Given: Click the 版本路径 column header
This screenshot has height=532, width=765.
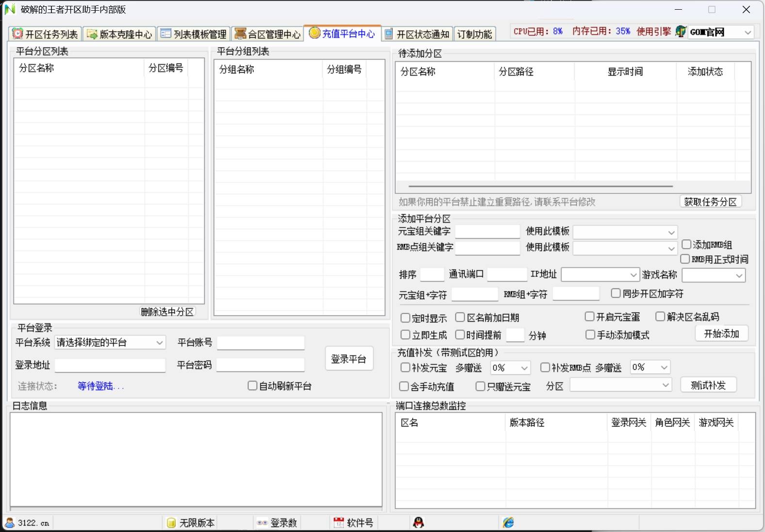Looking at the screenshot, I should (x=556, y=422).
